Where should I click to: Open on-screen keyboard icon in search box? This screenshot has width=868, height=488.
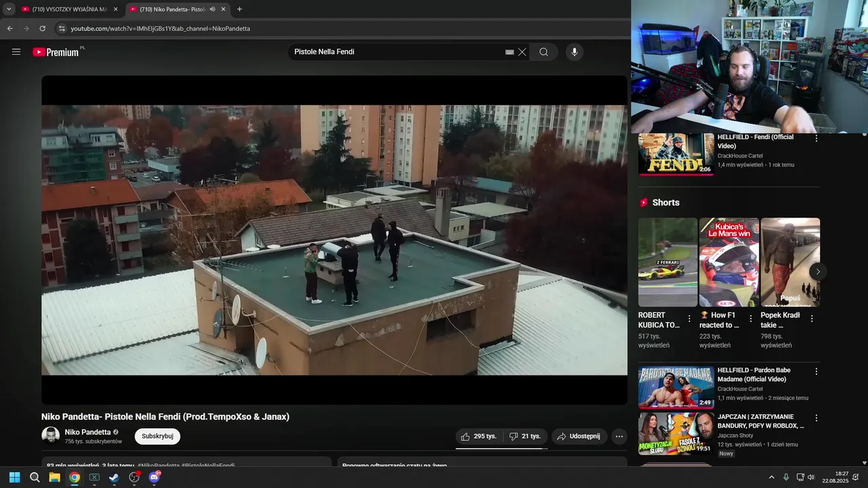click(509, 52)
